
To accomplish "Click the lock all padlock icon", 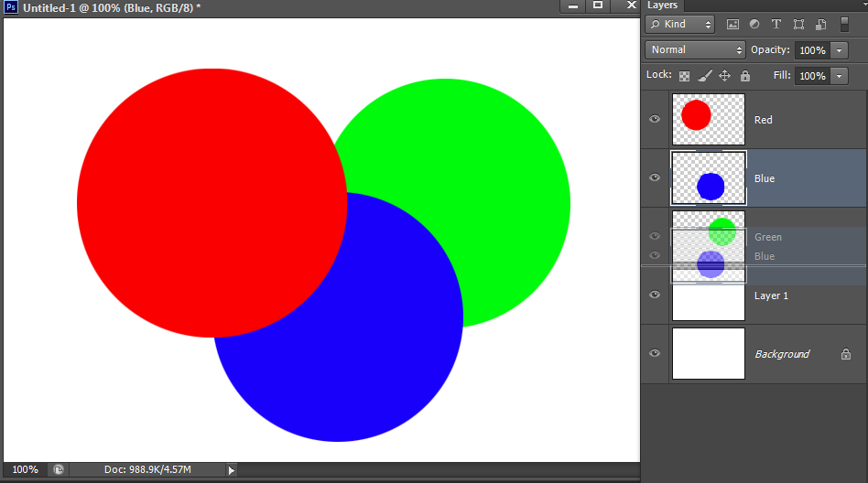I will 744,76.
